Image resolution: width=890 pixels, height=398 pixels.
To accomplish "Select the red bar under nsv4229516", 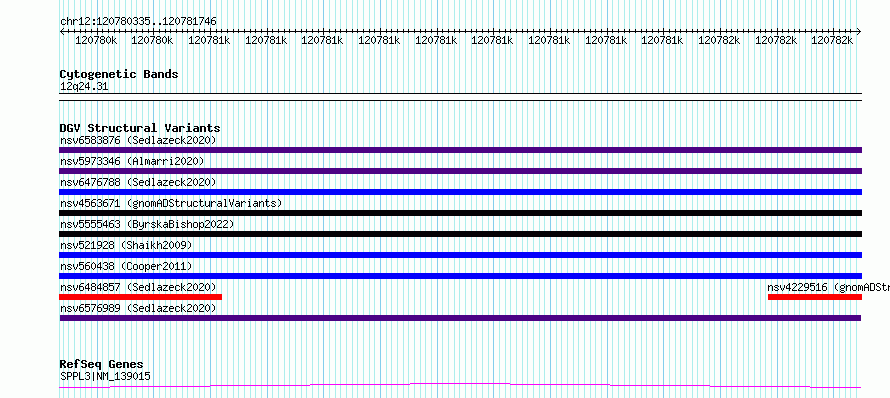I will [x=815, y=297].
